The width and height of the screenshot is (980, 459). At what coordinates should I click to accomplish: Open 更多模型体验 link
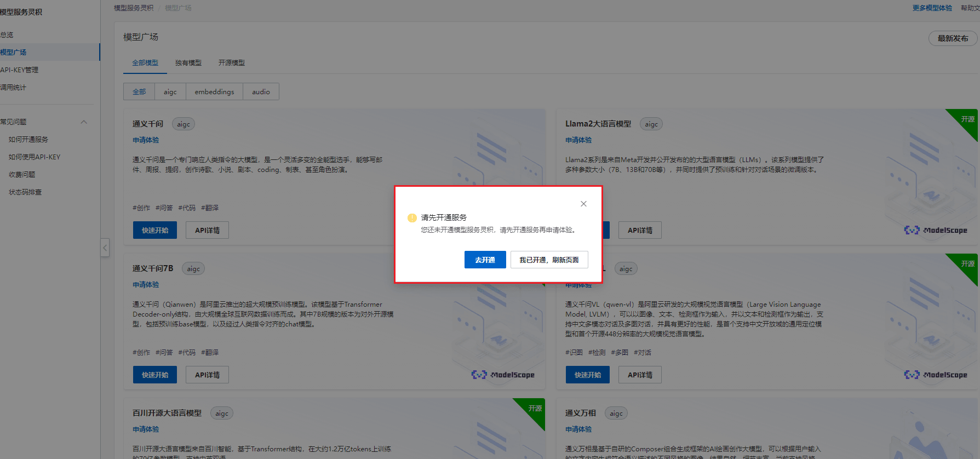(932, 8)
